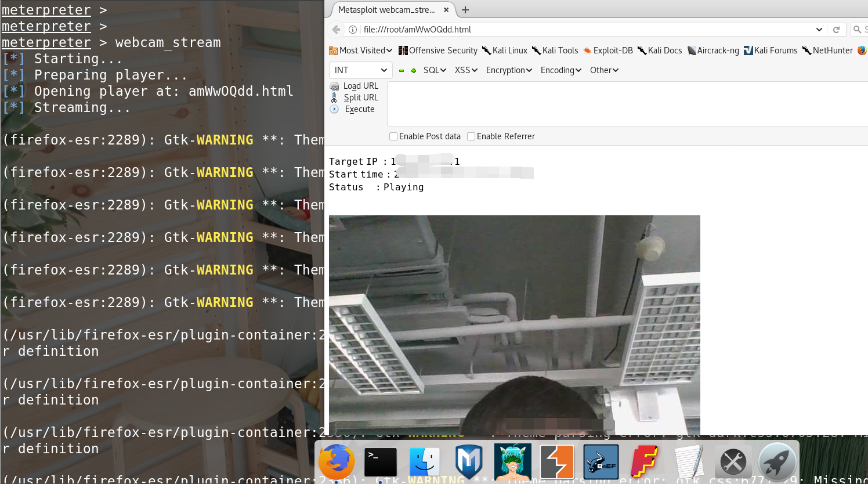Select the Metasploit webcam_stream tab
The image size is (868, 484).
(386, 10)
